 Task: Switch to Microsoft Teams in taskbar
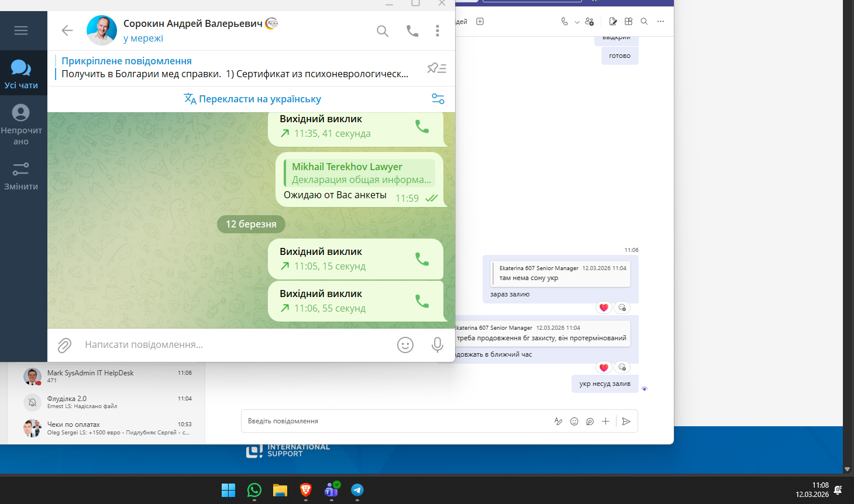pos(332,490)
